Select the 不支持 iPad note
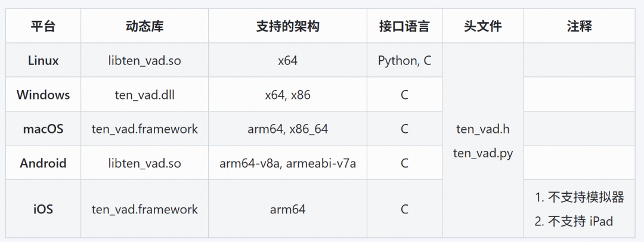644x242 pixels. (x=574, y=221)
